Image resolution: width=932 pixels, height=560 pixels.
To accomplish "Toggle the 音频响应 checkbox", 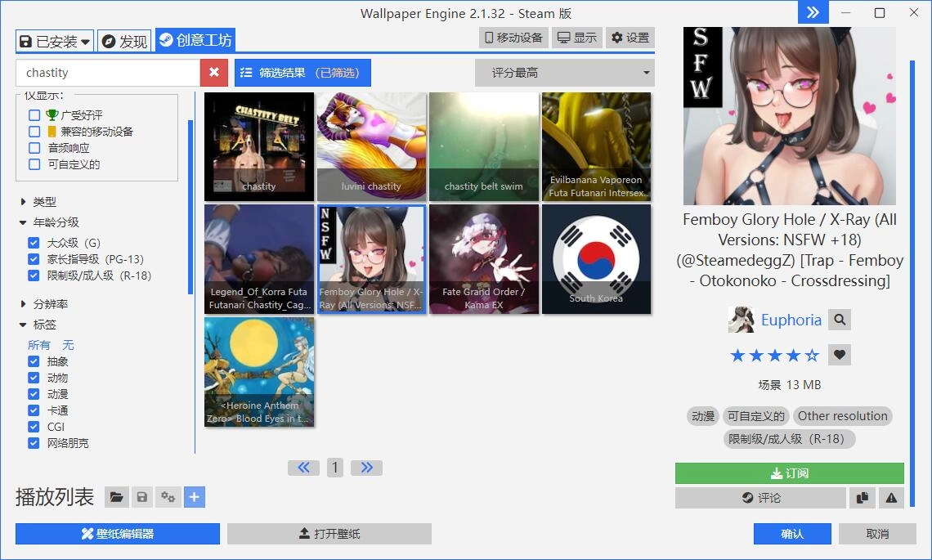I will point(34,148).
